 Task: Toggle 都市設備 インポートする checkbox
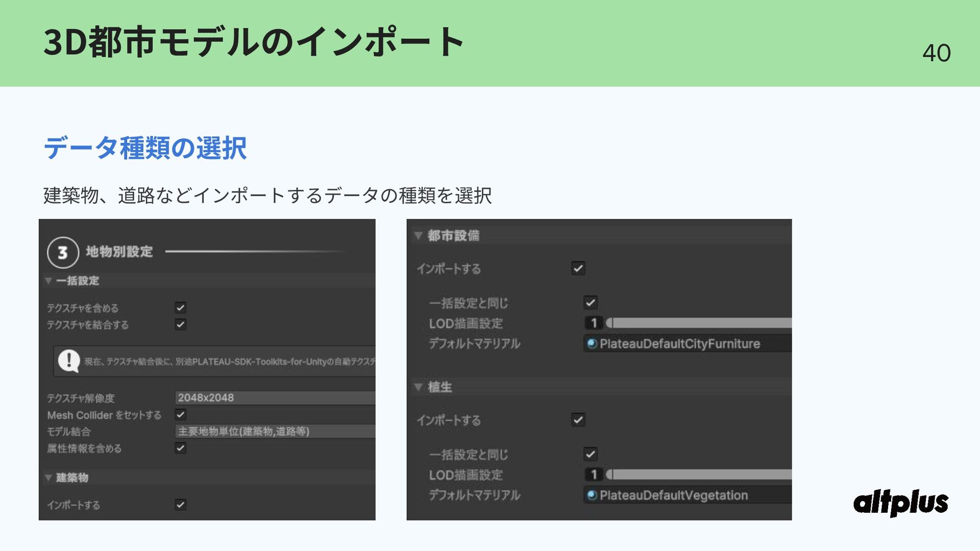coord(578,268)
